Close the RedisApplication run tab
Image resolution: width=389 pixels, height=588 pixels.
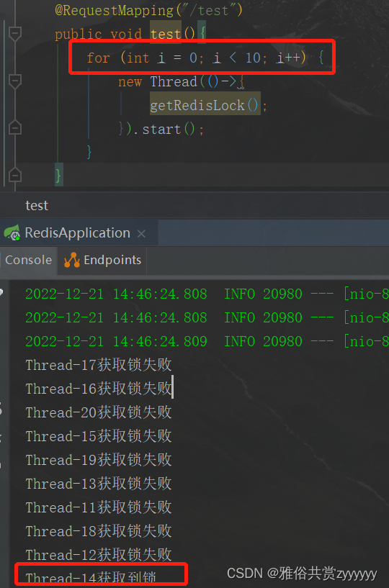point(141,234)
